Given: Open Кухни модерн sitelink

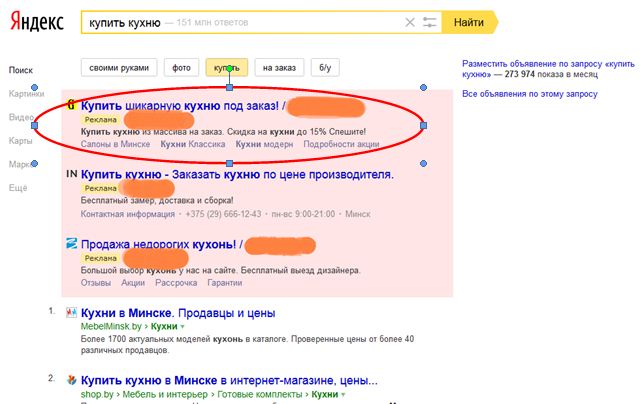Looking at the screenshot, I should pyautogui.click(x=264, y=144).
